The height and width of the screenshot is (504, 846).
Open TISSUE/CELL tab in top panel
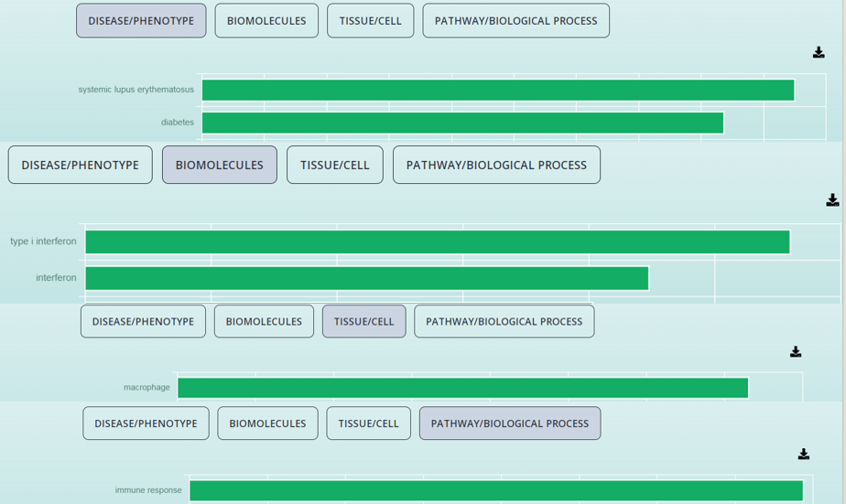click(x=370, y=20)
